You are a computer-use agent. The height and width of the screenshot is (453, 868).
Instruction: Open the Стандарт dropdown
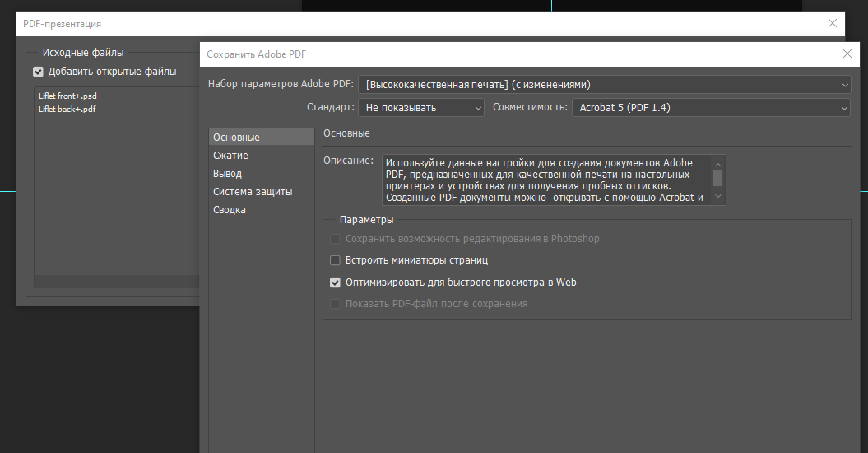coord(421,108)
